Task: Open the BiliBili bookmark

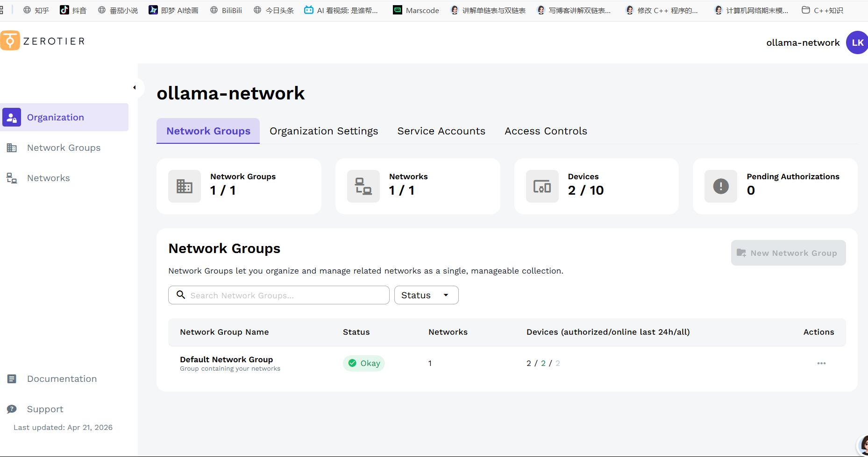Action: point(226,10)
